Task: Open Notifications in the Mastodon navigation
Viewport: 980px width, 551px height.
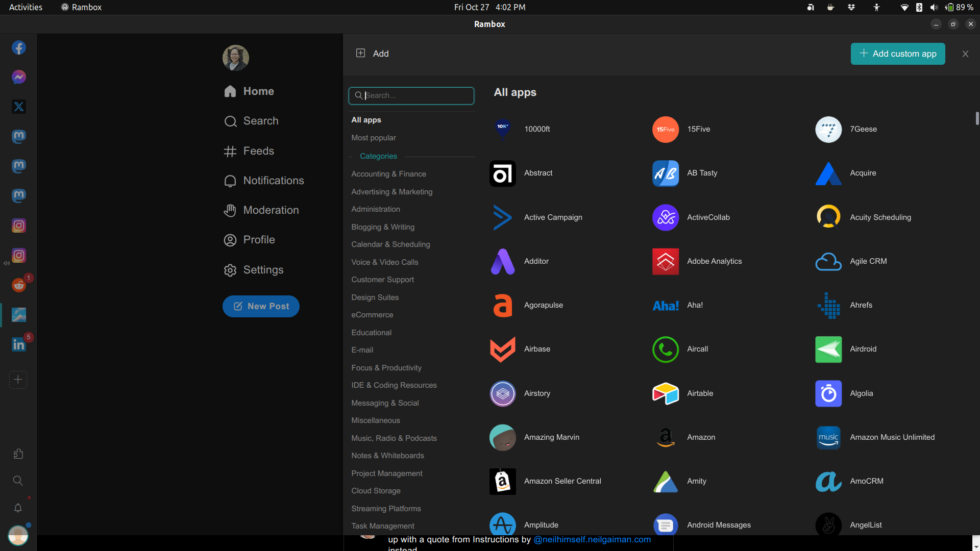Action: pyautogui.click(x=264, y=181)
